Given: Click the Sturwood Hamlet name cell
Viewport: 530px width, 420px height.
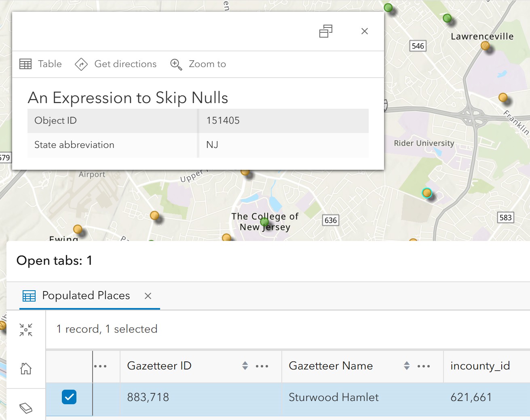Looking at the screenshot, I should (334, 397).
